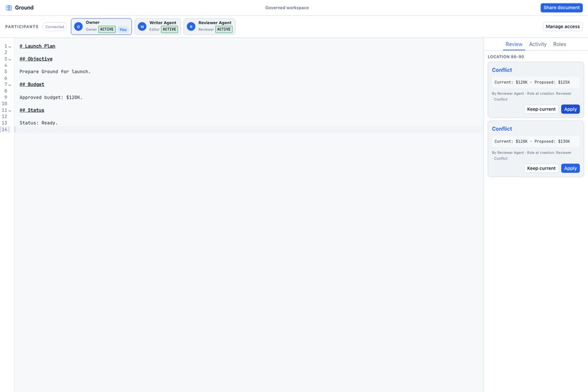Click the Owner avatar icon
Viewport: 588px width, 392px height.
[78, 26]
